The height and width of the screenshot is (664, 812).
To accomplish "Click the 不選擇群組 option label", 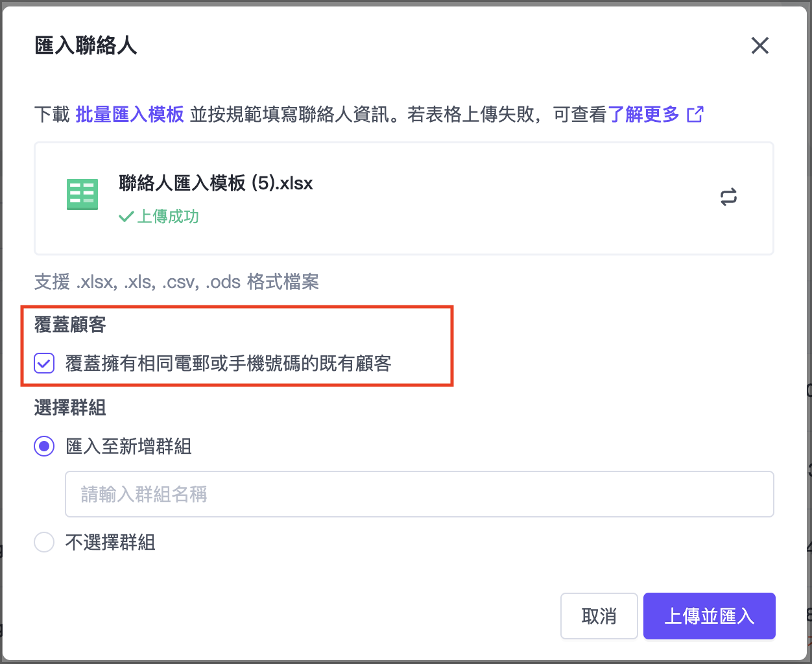I will coord(110,542).
